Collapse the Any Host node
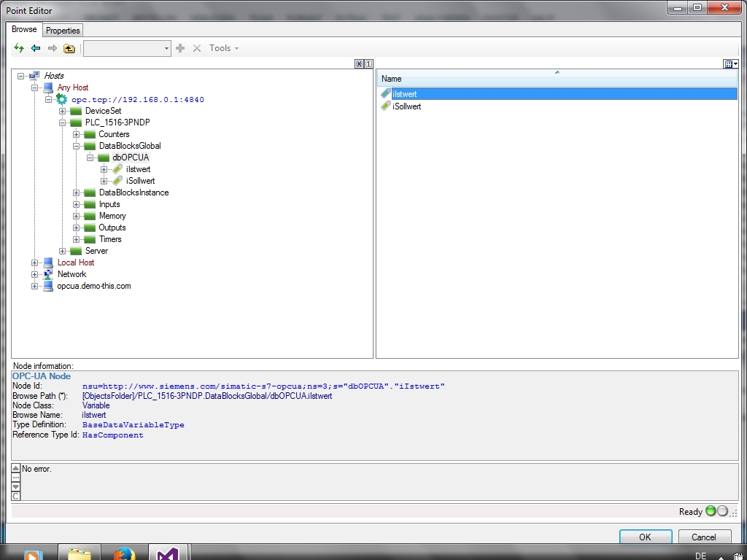Image resolution: width=747 pixels, height=560 pixels. pyautogui.click(x=34, y=87)
